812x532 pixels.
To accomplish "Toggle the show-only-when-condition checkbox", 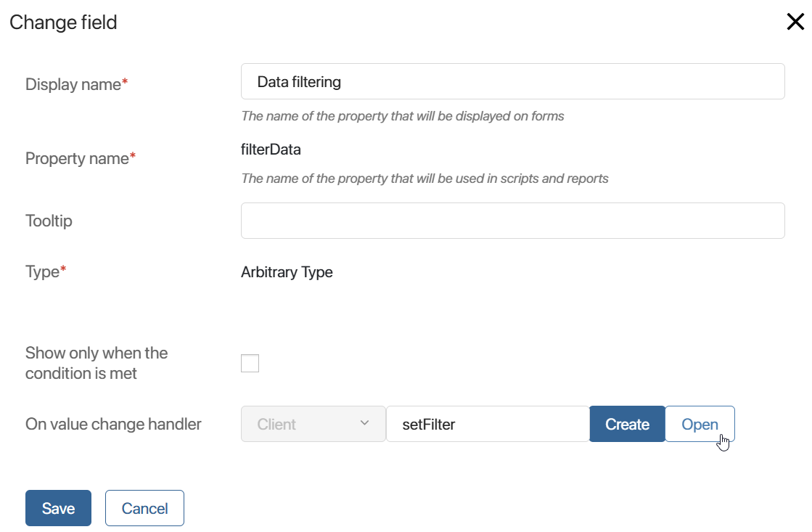I will point(250,363).
